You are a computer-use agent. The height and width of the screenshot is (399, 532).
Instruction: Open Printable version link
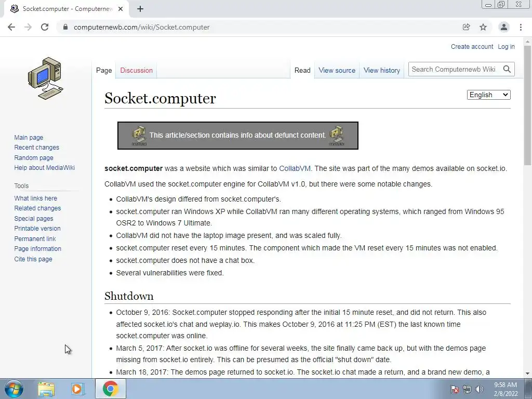(37, 229)
